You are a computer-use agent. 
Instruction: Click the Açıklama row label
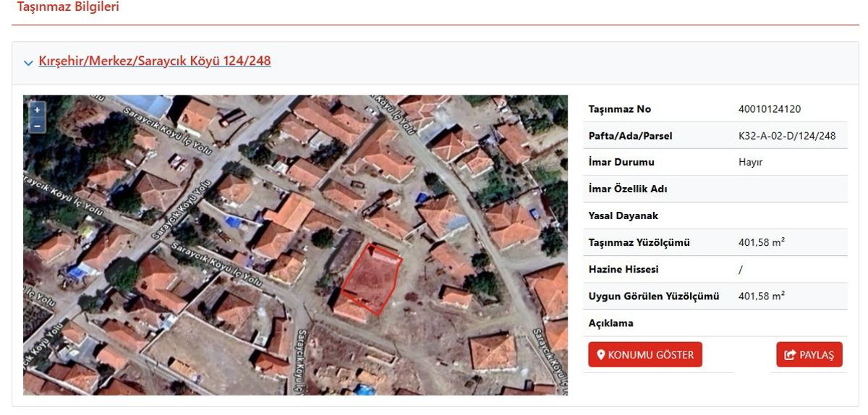click(x=610, y=322)
